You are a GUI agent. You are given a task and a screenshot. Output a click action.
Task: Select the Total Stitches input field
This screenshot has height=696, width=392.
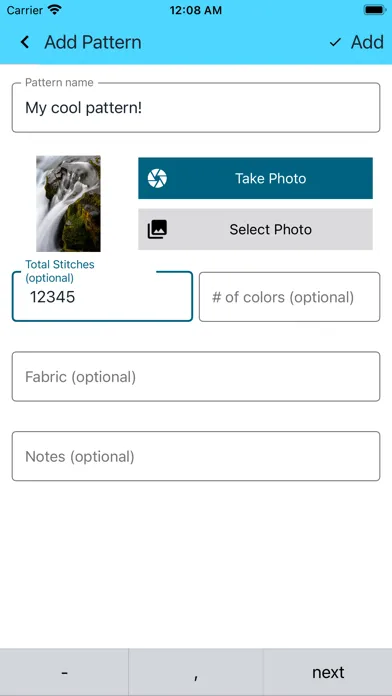pos(102,296)
